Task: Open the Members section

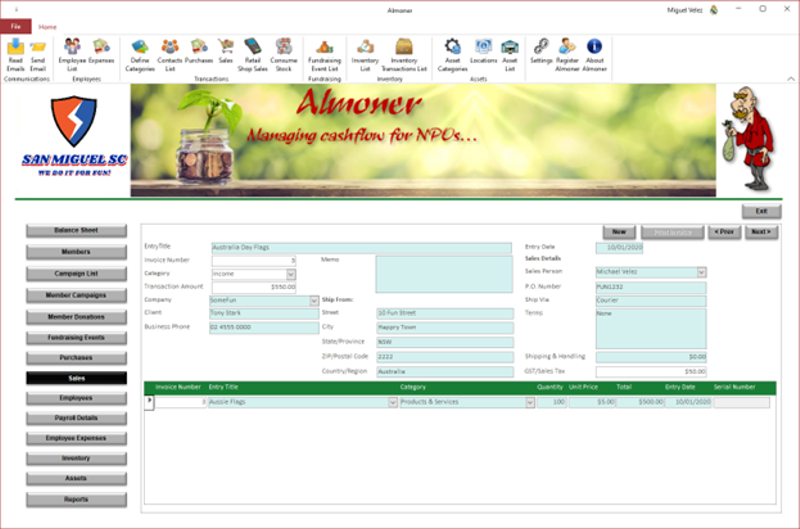Action: click(x=76, y=252)
